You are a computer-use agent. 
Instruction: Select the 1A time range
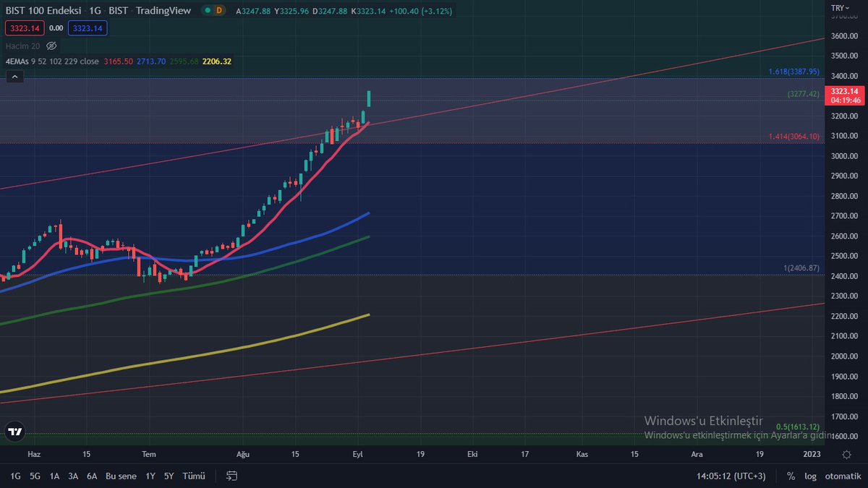(x=54, y=476)
